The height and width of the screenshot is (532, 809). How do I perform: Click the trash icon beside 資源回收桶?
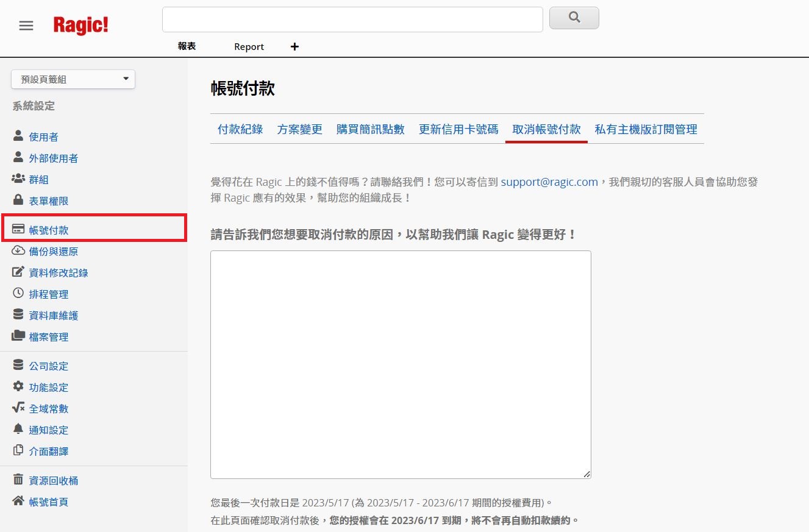click(18, 480)
